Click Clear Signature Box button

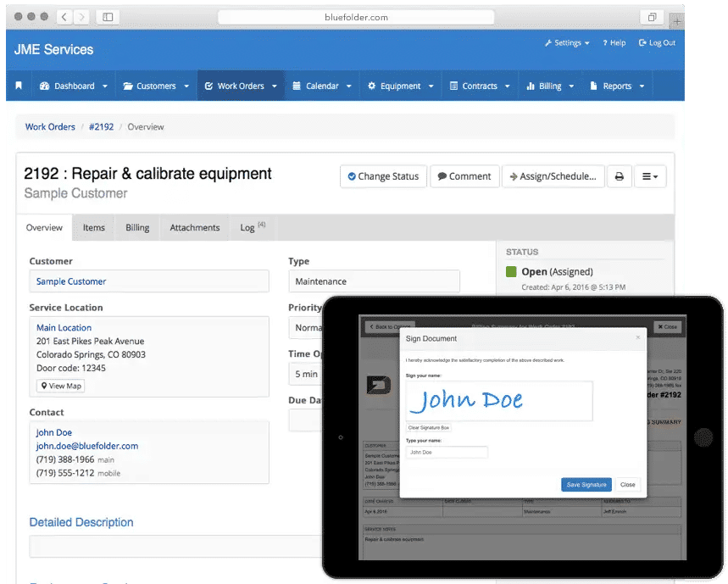(429, 427)
